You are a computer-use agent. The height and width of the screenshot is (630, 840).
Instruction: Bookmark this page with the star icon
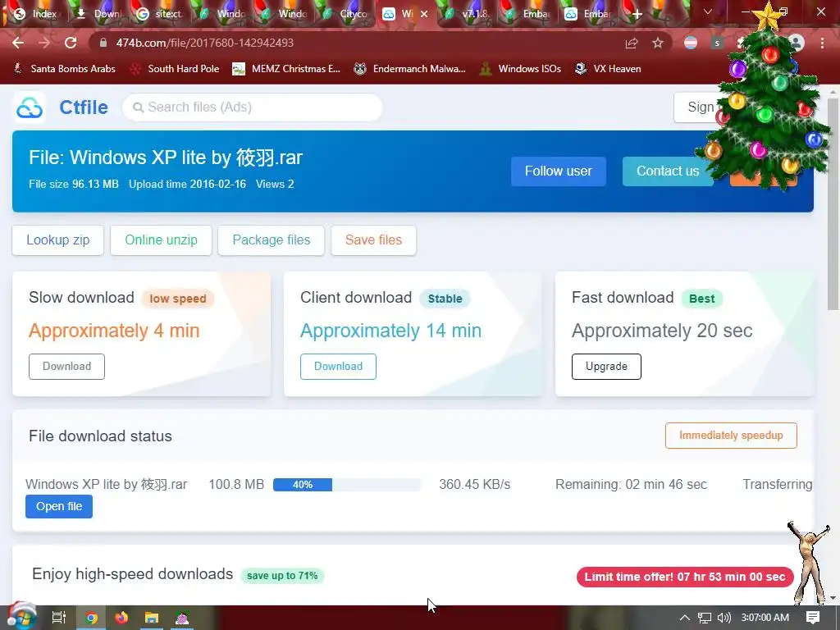pyautogui.click(x=658, y=43)
